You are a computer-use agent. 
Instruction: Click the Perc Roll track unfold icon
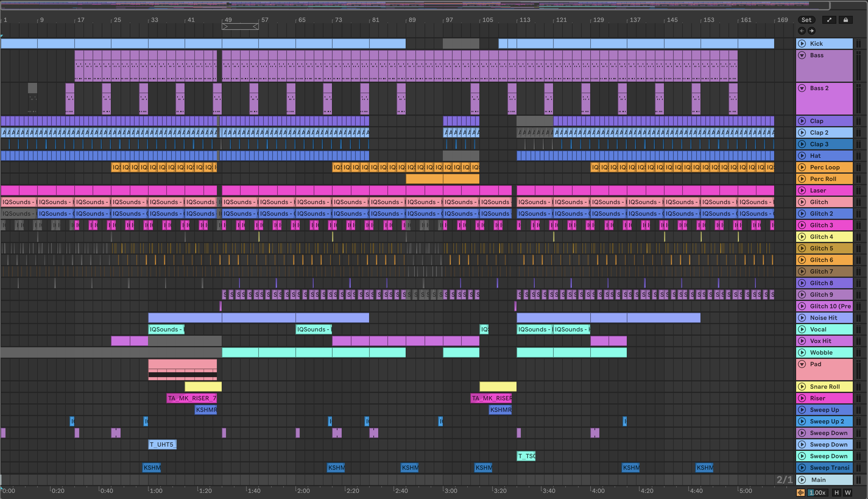click(802, 179)
